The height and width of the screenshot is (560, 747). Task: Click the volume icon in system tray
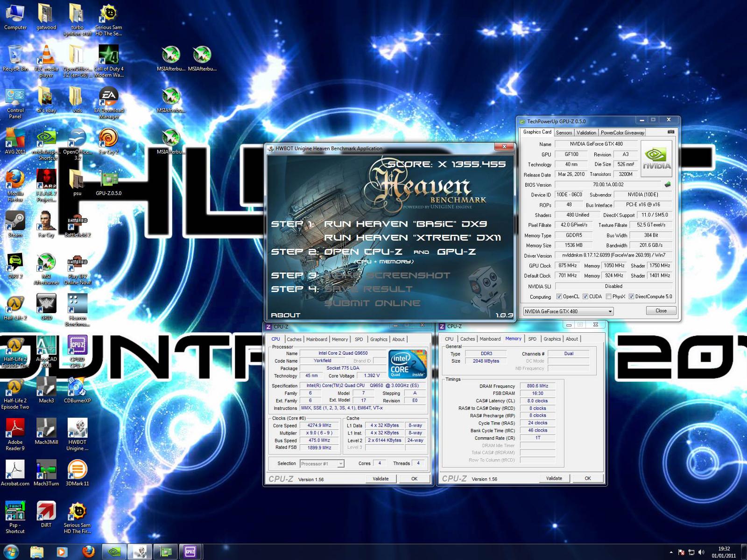[x=701, y=552]
